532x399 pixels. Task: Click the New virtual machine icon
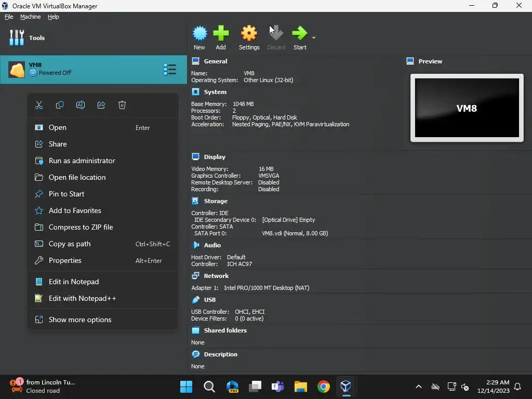199,33
